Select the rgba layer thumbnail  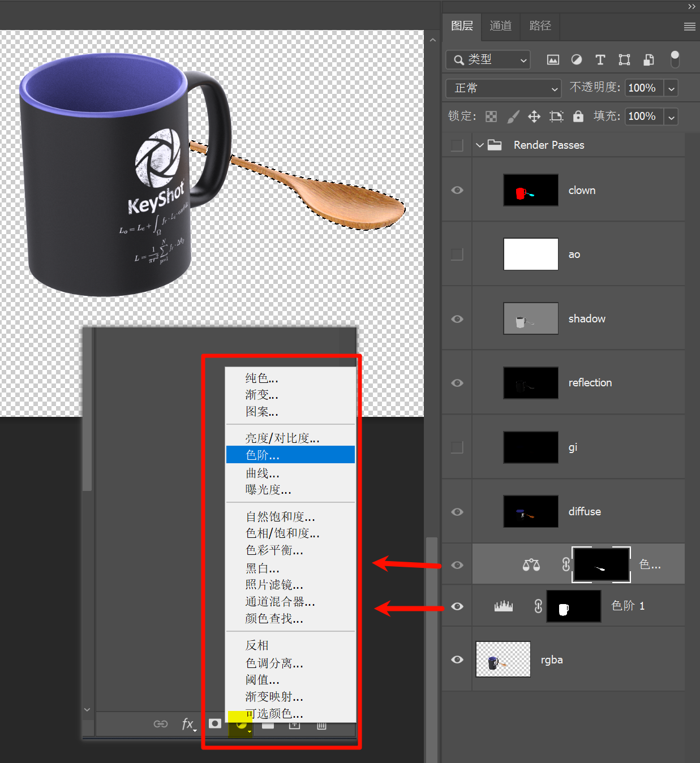pos(503,659)
